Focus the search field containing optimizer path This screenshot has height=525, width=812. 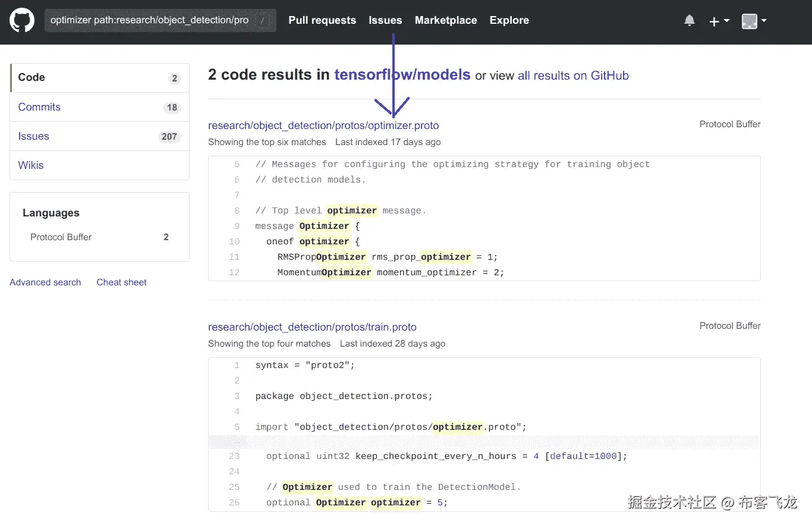pyautogui.click(x=160, y=20)
